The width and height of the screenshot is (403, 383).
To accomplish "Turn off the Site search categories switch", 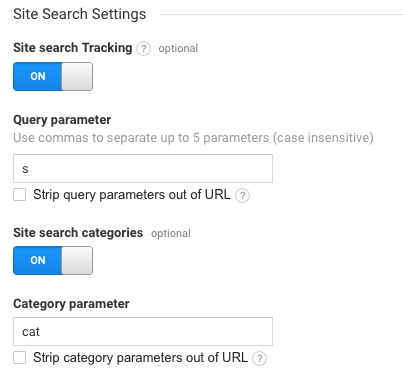I will (53, 260).
